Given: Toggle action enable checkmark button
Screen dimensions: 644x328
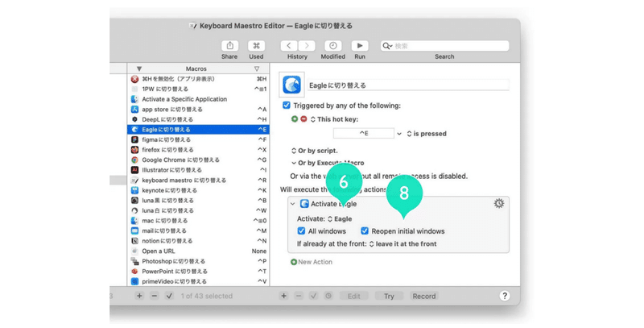Looking at the screenshot, I should (313, 296).
